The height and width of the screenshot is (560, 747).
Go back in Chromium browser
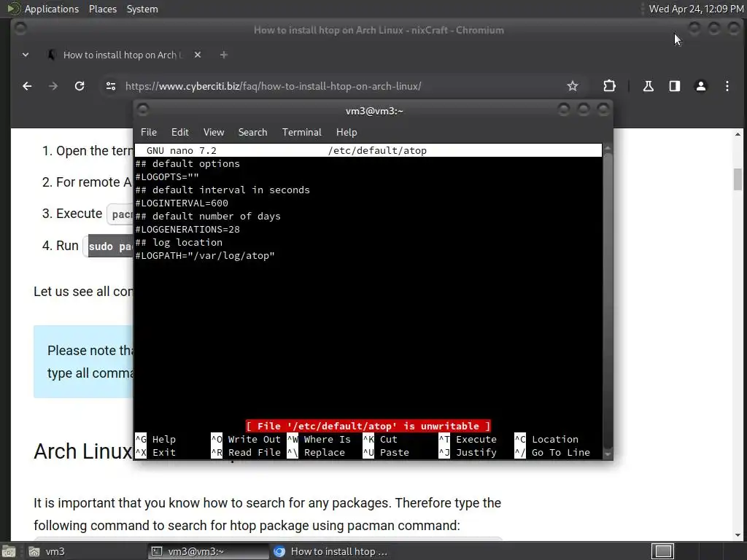point(27,86)
